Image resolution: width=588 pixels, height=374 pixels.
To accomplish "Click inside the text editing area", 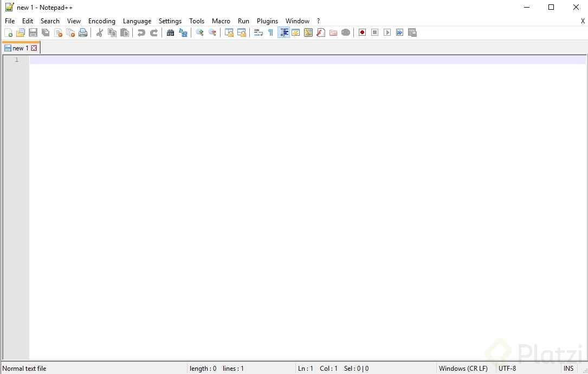I will click(271, 190).
